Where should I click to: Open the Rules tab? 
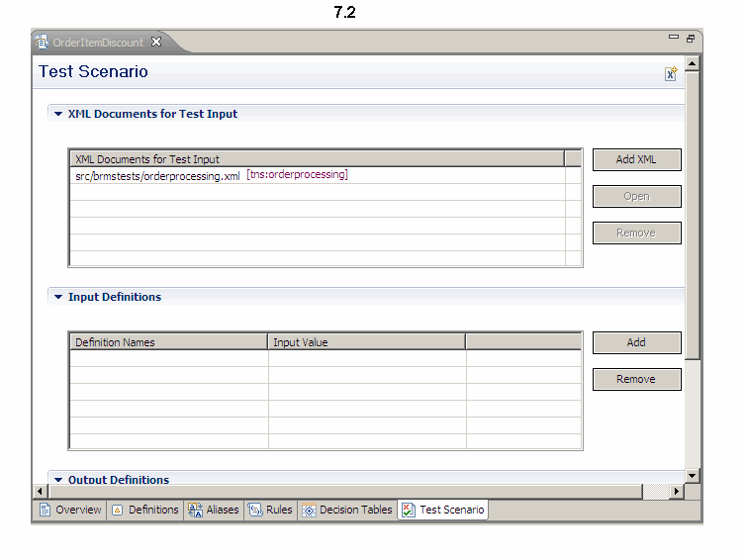coord(270,511)
